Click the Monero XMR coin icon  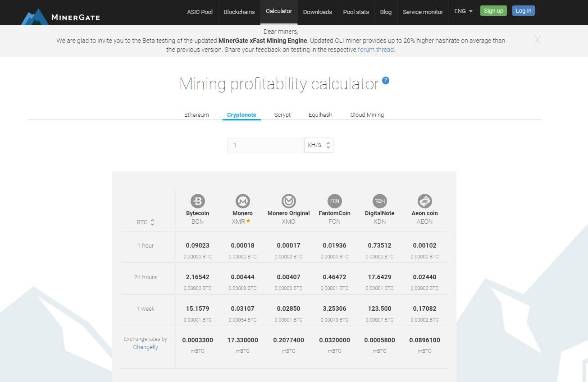click(x=242, y=201)
